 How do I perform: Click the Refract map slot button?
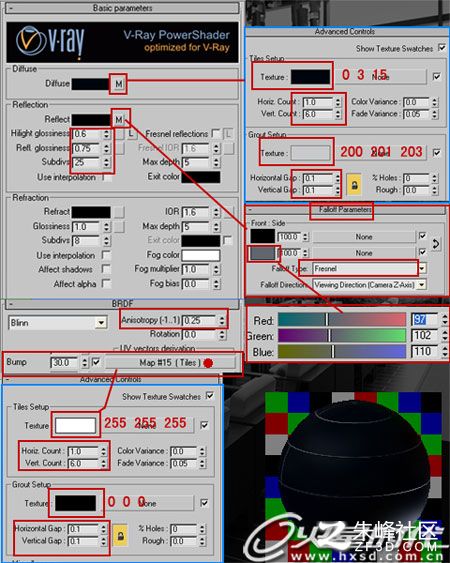coord(119,212)
